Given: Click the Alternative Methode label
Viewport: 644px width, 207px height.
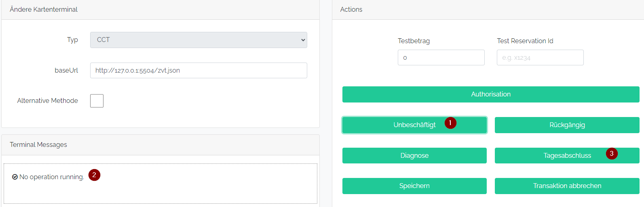Looking at the screenshot, I should coord(48,100).
